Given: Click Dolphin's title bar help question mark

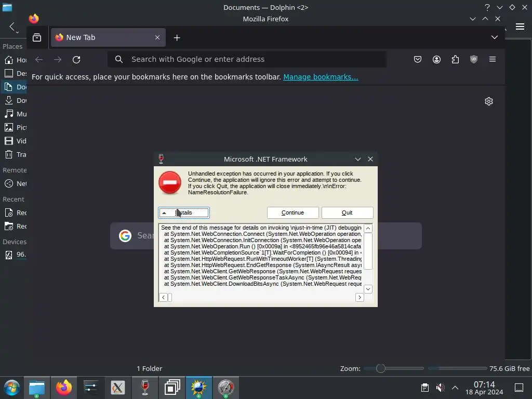Looking at the screenshot, I should pos(487,7).
